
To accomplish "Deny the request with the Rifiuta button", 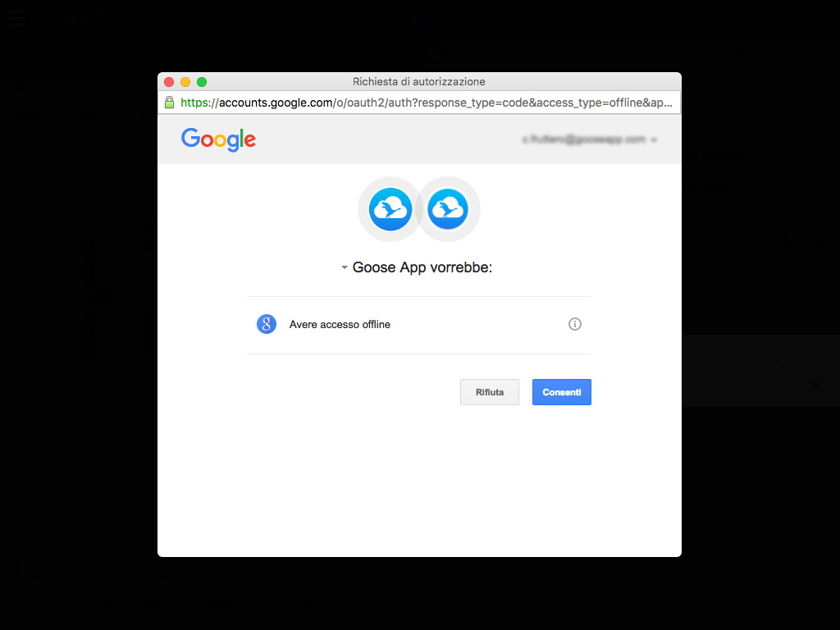I will click(490, 392).
